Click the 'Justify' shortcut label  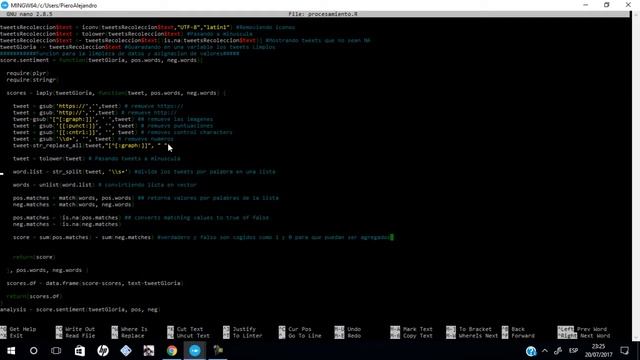pos(244,329)
